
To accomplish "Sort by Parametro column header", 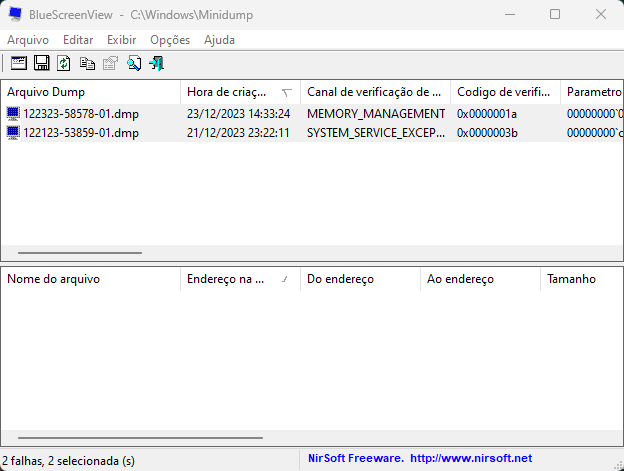I will (592, 92).
